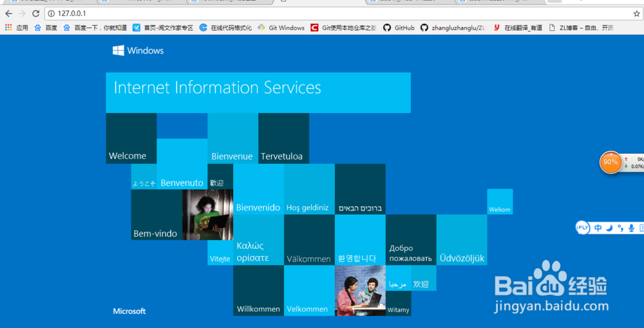This screenshot has height=328, width=644.
Task: Click the Willkommen tile
Action: [258, 291]
